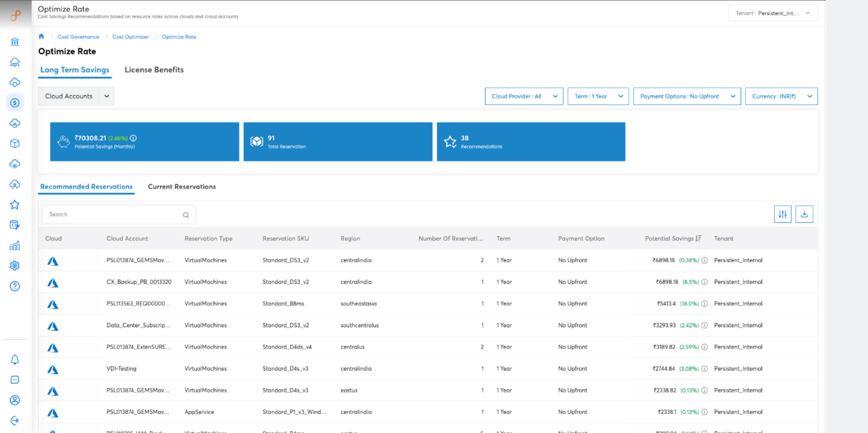Click Azure icon in the CX_Backup_PB_0013320 row
Viewport: 868px width, 433px height.
[x=53, y=283]
